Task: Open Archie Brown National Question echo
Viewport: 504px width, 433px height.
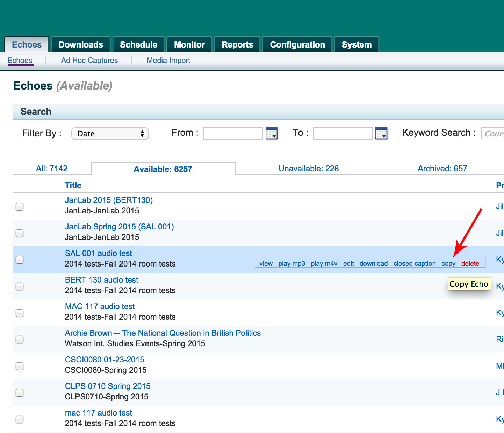Action: click(x=163, y=333)
